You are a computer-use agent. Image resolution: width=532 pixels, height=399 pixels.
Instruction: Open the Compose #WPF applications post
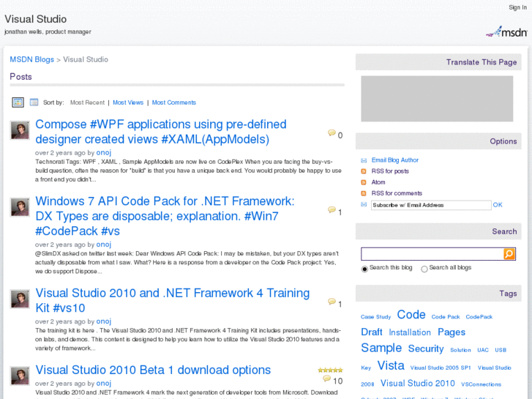click(161, 132)
